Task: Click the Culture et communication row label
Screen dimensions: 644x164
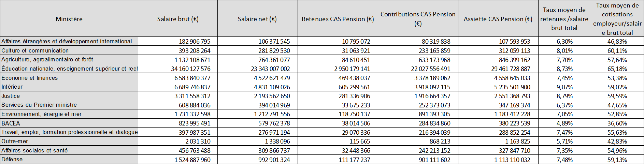Action: [35, 50]
